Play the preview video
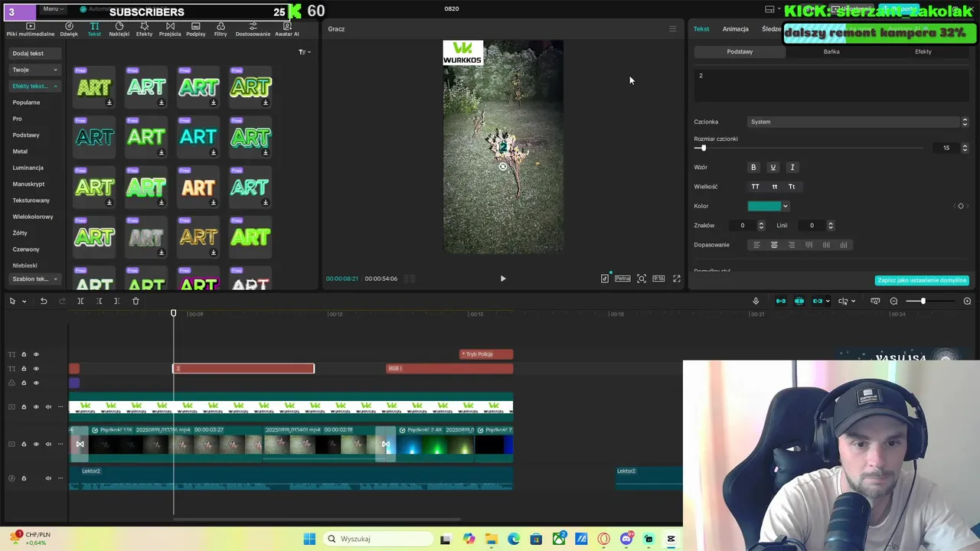Viewport: 980px width, 551px height. point(503,279)
